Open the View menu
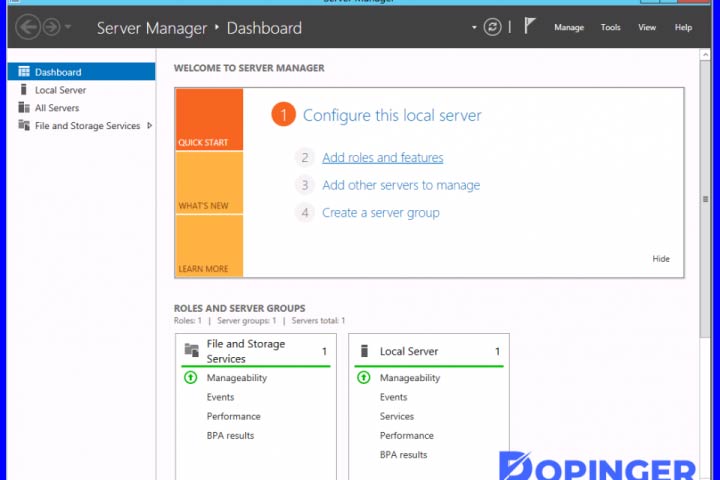 [x=647, y=28]
